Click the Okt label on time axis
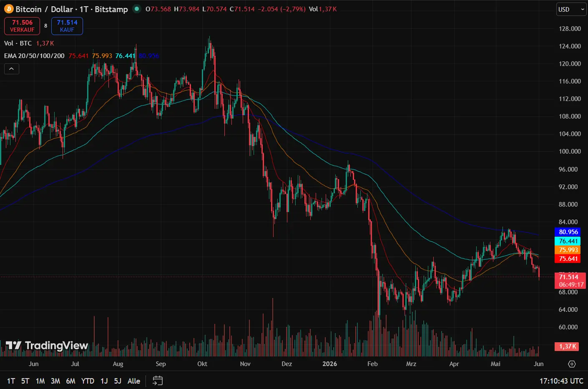Image resolution: width=588 pixels, height=389 pixels. (x=202, y=364)
